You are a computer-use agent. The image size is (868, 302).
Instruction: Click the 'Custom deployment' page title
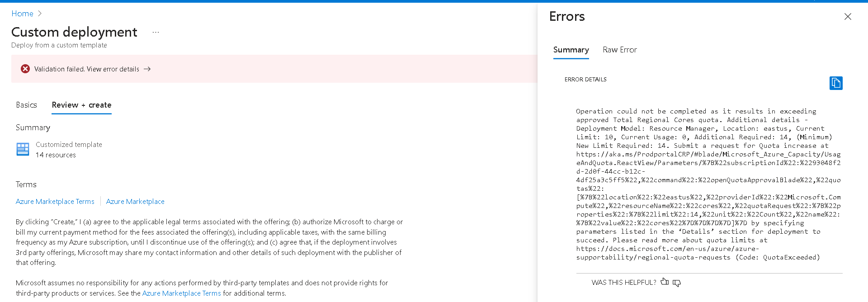(74, 32)
